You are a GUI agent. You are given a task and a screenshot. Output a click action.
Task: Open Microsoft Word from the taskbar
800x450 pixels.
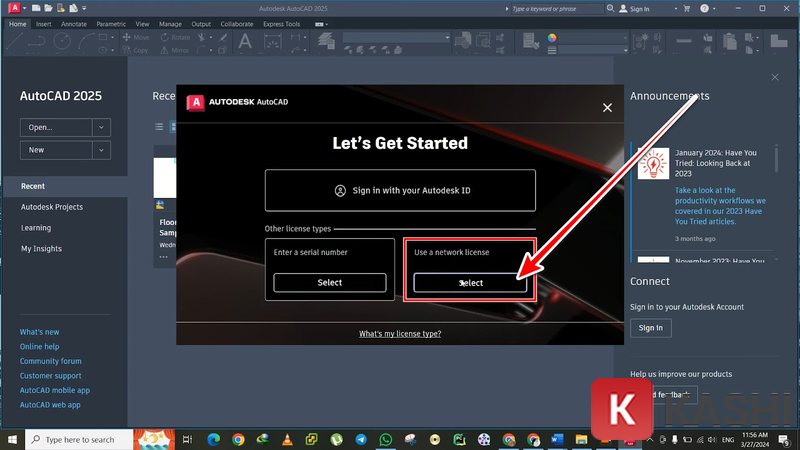tap(557, 439)
